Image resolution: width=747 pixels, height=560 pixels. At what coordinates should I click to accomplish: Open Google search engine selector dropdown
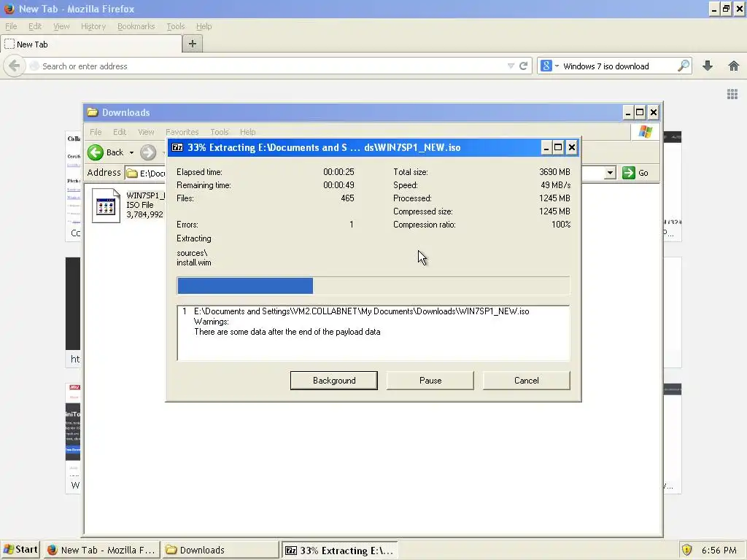coord(549,66)
